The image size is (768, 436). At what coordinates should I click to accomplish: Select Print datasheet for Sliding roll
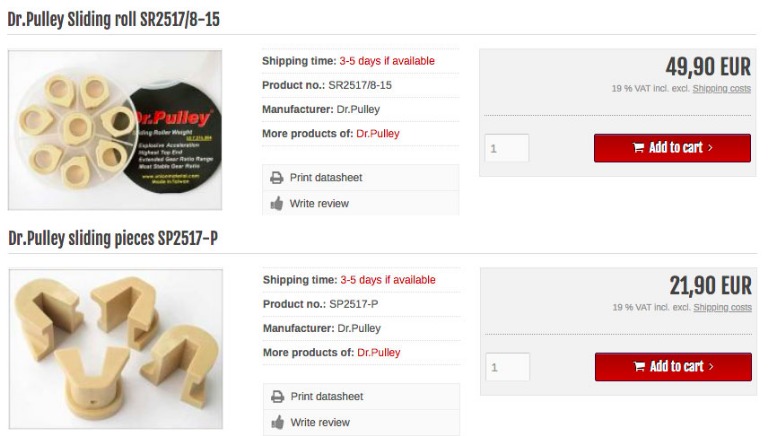tap(361, 178)
